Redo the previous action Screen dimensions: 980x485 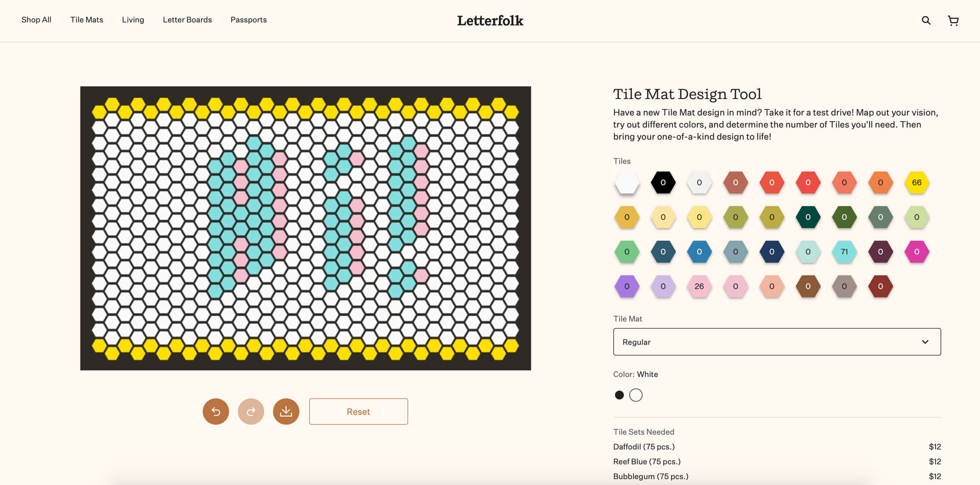(x=250, y=411)
